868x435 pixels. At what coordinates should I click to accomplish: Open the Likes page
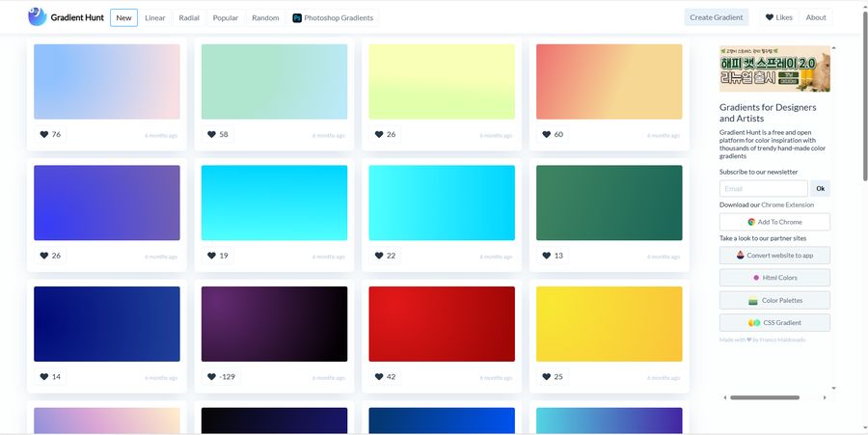pos(778,17)
